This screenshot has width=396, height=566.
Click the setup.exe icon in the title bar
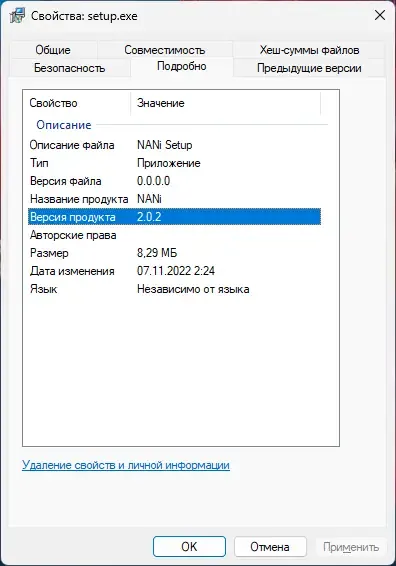[17, 16]
